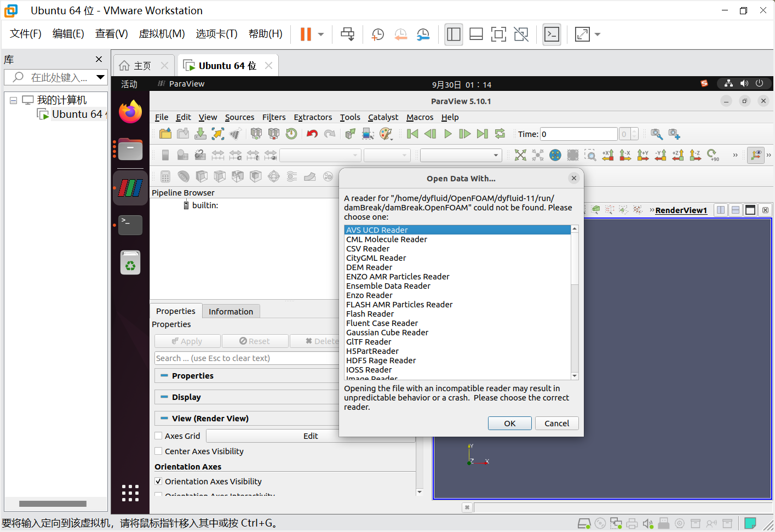Click OK in Open Data With dialog
Image resolution: width=775 pixels, height=532 pixels.
pos(510,423)
